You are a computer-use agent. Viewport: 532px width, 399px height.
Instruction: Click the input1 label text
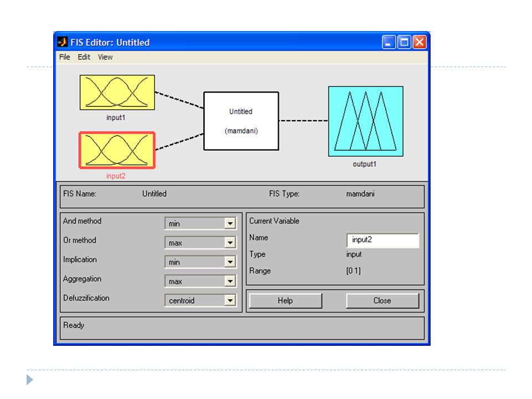point(116,117)
